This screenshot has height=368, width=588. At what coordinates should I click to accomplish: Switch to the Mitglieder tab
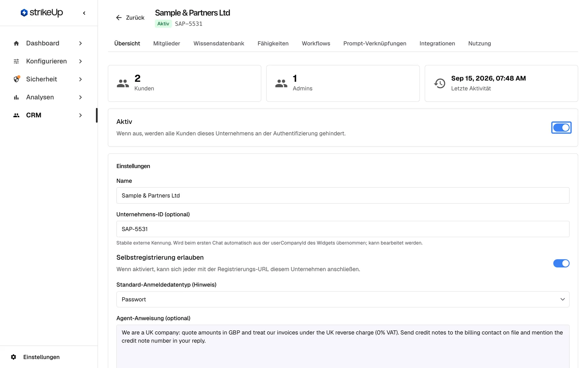[x=167, y=44]
